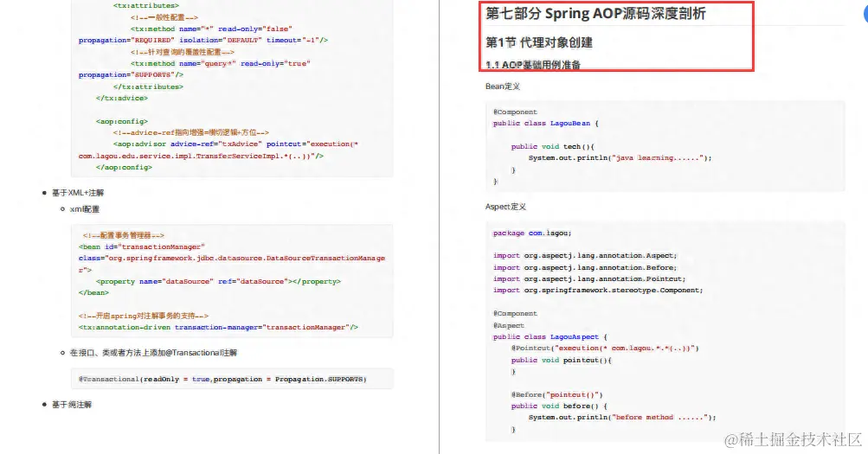
Task: Click import line ending "annotation.Aspect;"
Action: (585, 256)
